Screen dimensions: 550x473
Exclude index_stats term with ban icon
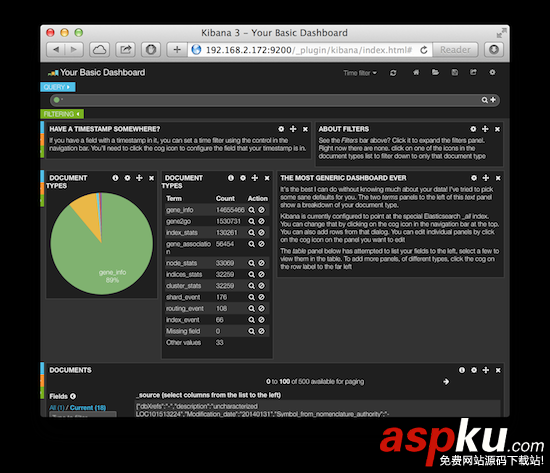click(261, 232)
